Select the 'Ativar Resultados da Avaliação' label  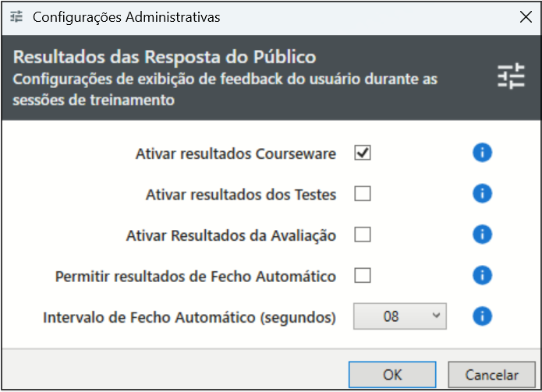click(x=231, y=235)
